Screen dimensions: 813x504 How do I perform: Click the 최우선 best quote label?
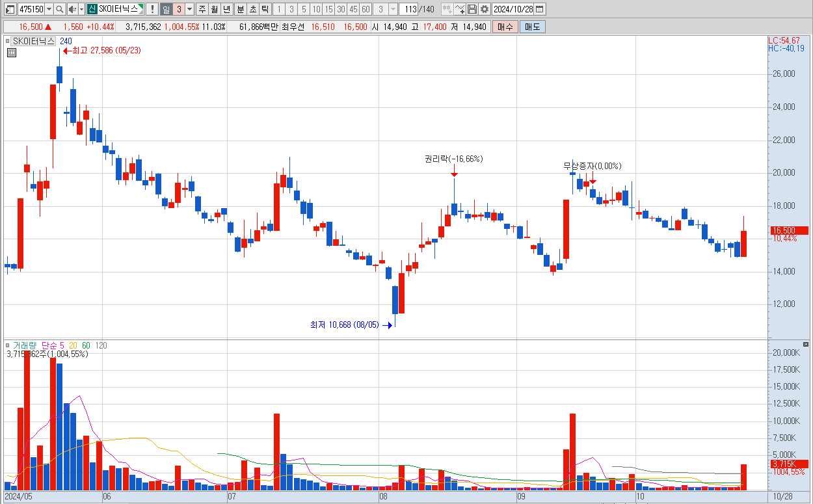294,27
